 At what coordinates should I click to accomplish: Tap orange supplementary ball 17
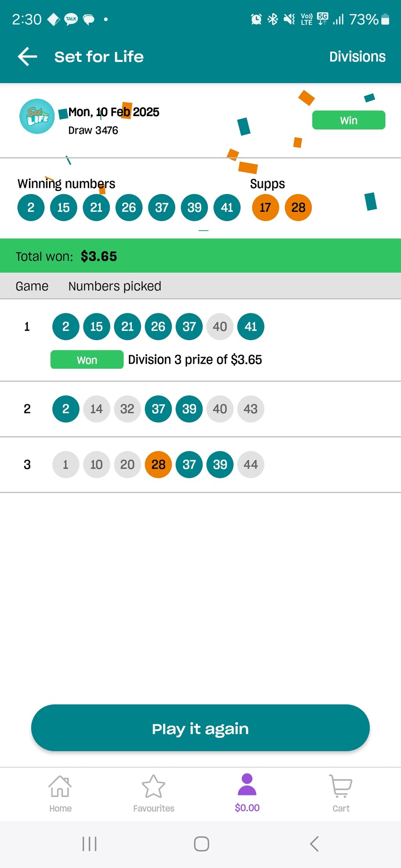coord(266,207)
